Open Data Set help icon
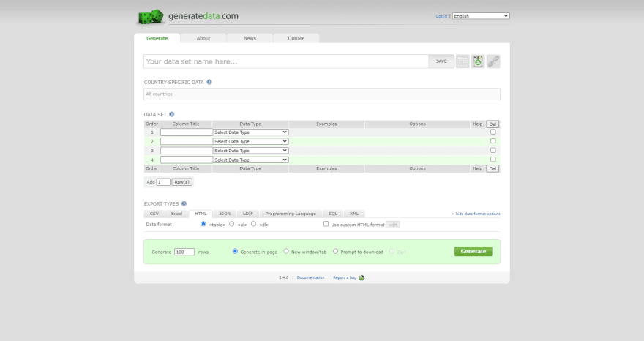Image resolution: width=644 pixels, height=341 pixels. point(172,115)
